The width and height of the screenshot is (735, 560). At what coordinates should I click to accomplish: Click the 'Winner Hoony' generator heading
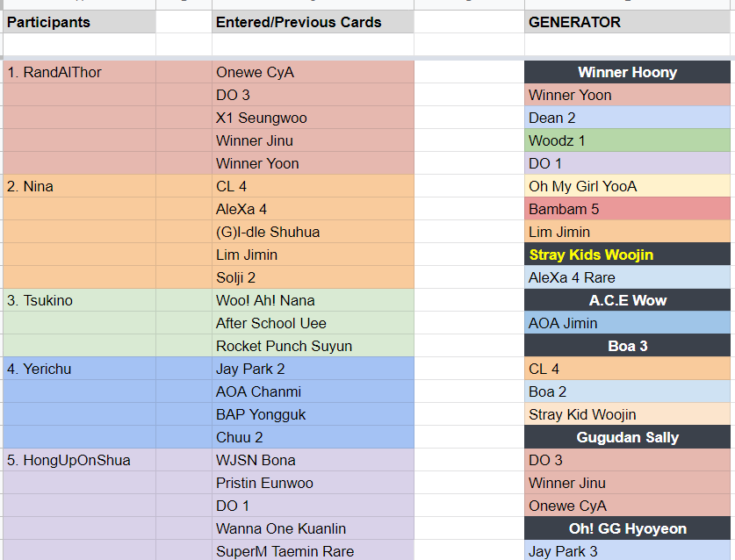[627, 72]
